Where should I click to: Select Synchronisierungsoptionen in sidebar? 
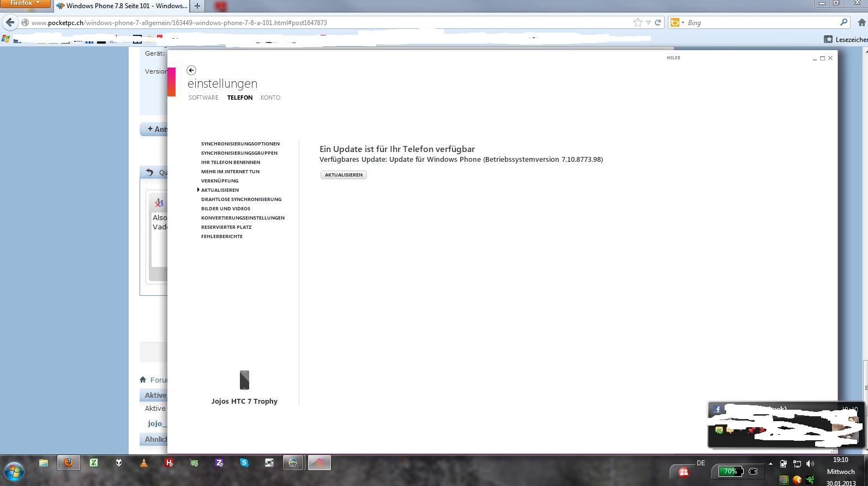click(240, 144)
